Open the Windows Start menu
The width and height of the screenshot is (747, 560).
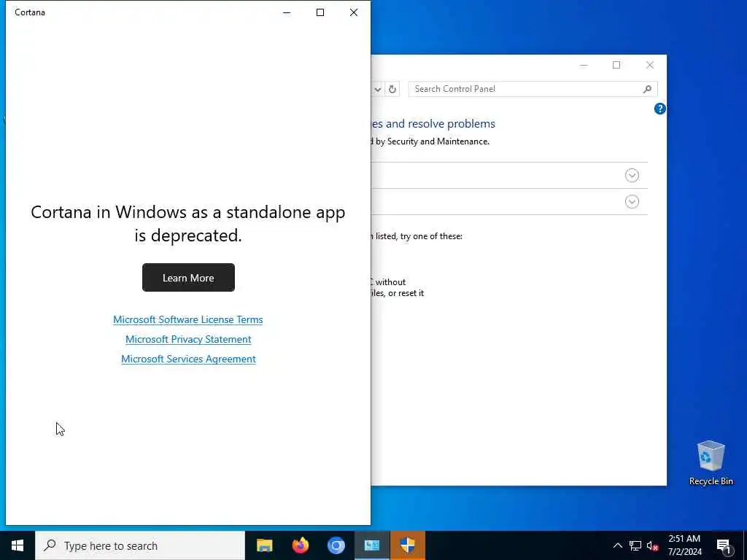[x=18, y=545]
